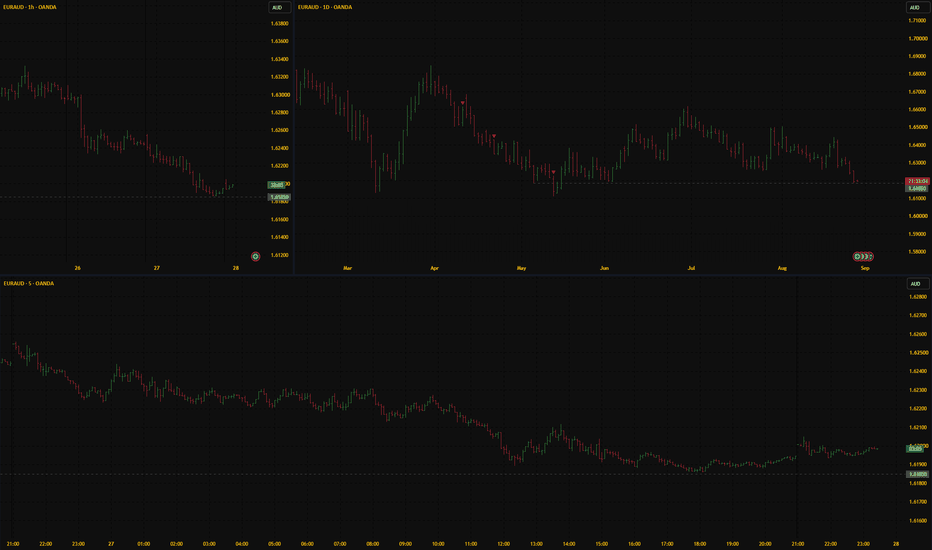Click the gray price label under 1D countdown

pyautogui.click(x=917, y=188)
